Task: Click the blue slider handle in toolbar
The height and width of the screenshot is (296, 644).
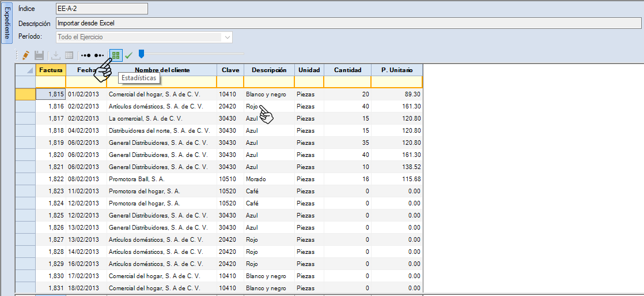Action: click(141, 54)
